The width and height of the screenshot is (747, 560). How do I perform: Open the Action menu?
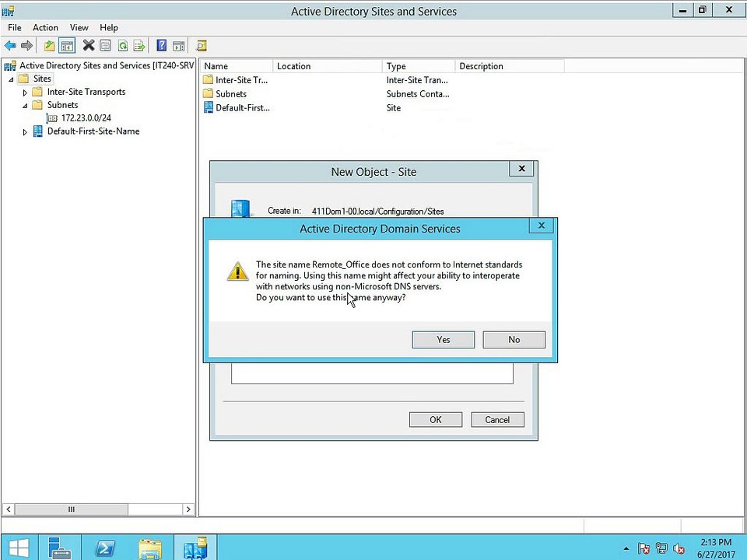tap(45, 28)
